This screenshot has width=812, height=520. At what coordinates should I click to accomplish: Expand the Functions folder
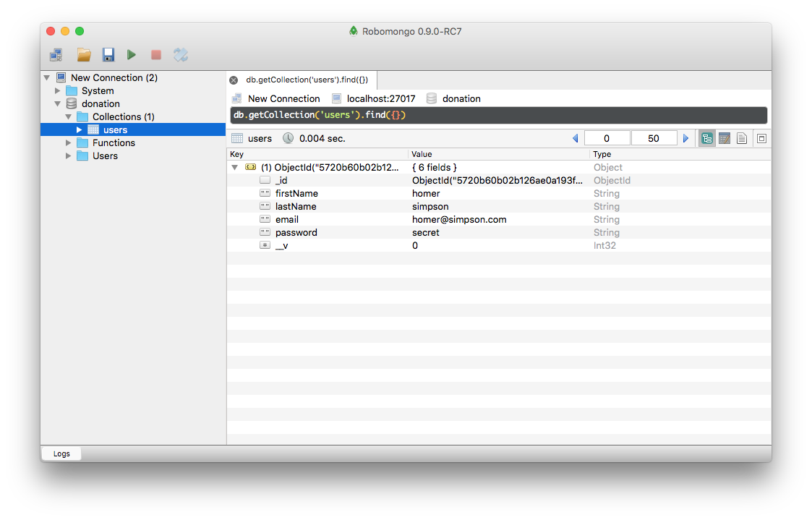click(69, 143)
